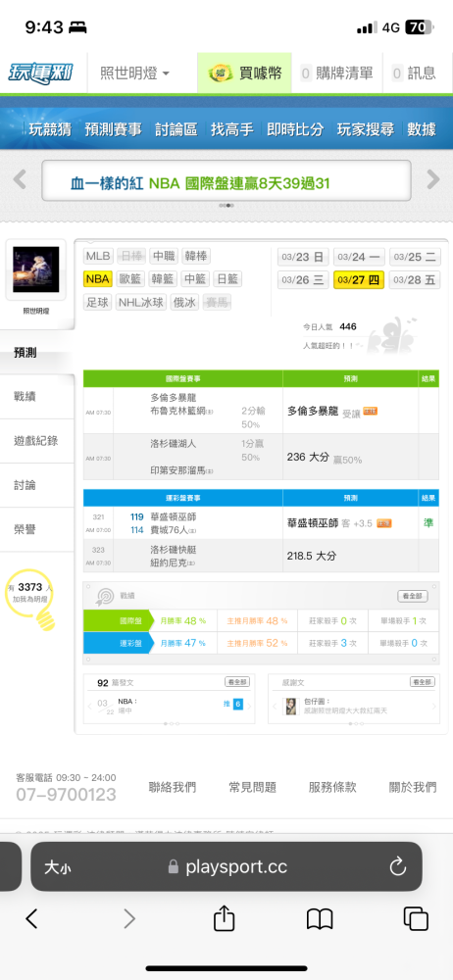
Task: Tap 看全部 in the 戰績 panel
Action: (413, 597)
